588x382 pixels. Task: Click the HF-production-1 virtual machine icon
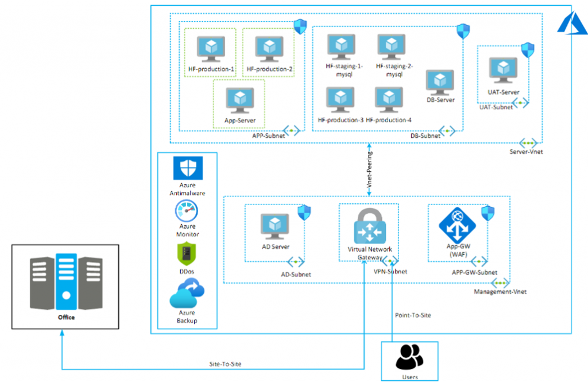pos(210,49)
